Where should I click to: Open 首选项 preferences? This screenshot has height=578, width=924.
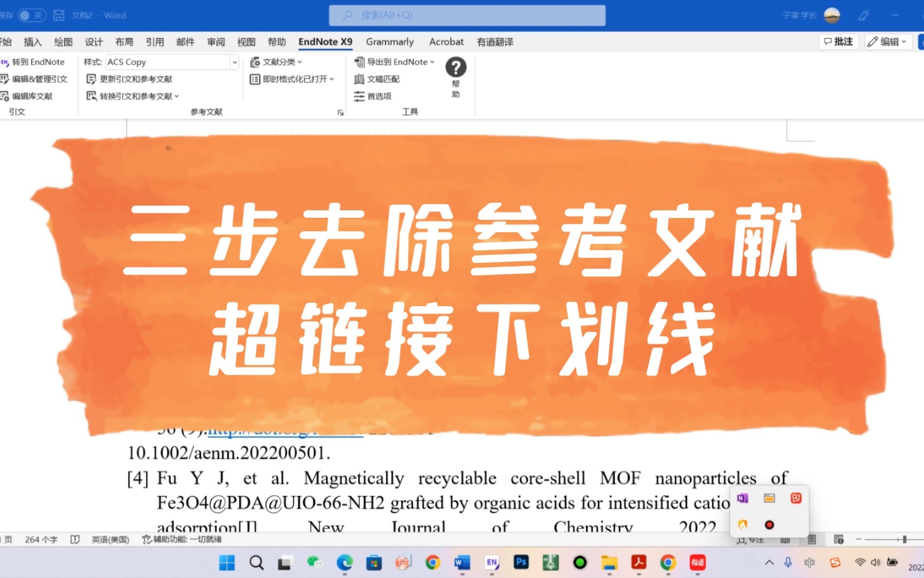373,96
